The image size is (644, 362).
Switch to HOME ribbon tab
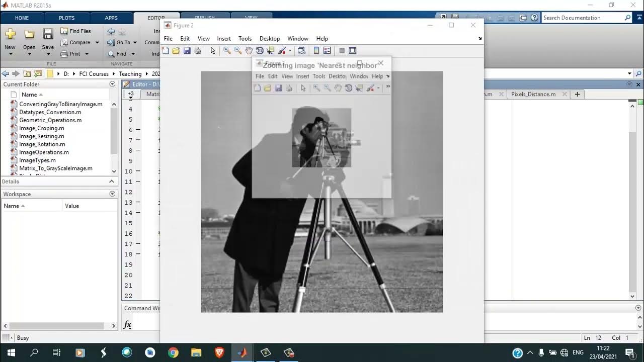pos(22,18)
